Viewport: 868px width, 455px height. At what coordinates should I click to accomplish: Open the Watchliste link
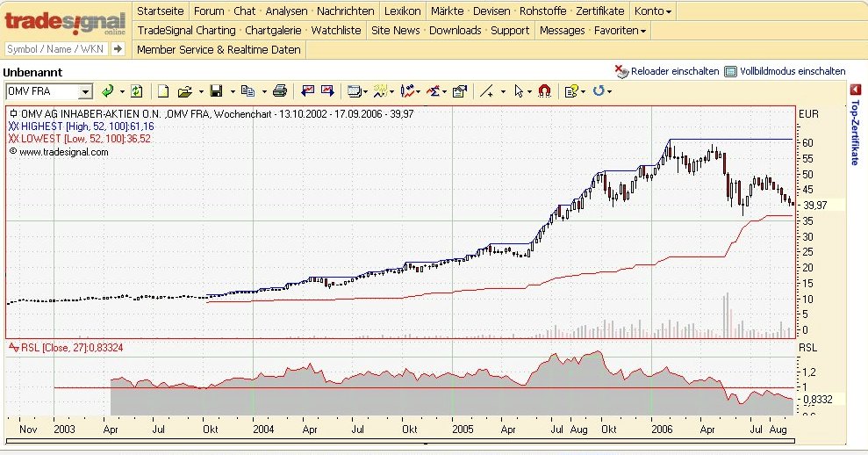(336, 31)
